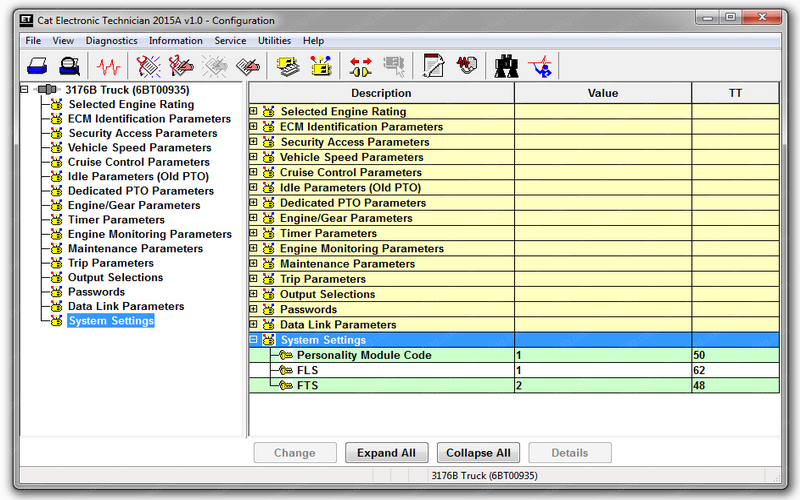This screenshot has height=500, width=800.
Task: Open the Utilities menu
Action: [x=274, y=41]
